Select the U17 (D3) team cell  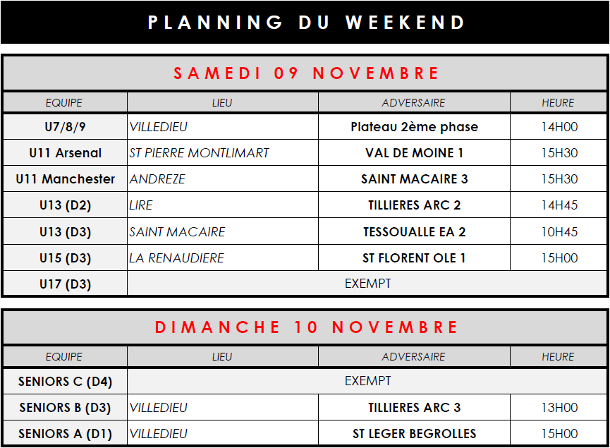(66, 283)
